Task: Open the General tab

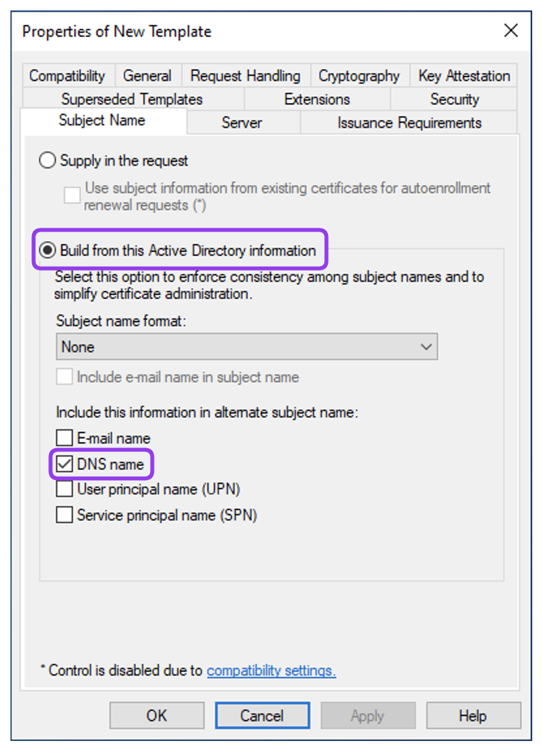Action: 147,76
